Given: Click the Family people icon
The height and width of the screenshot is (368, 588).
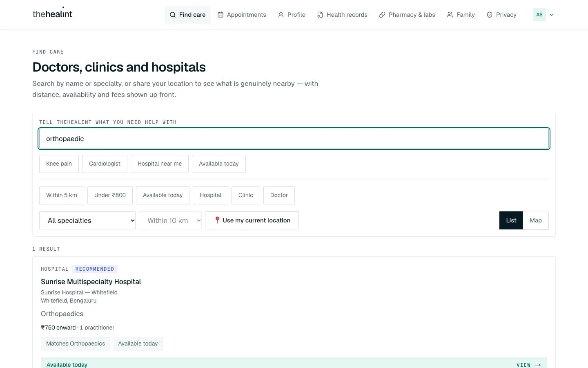Looking at the screenshot, I should [x=450, y=15].
